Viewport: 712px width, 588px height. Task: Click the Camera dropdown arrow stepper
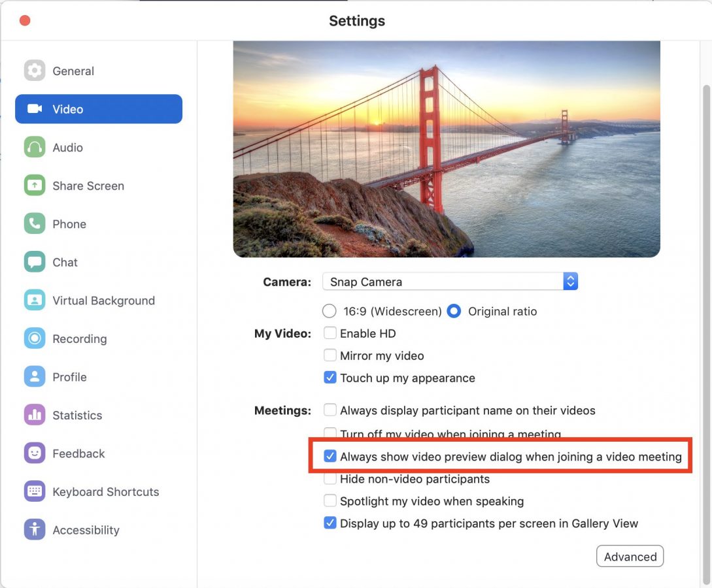coord(570,282)
